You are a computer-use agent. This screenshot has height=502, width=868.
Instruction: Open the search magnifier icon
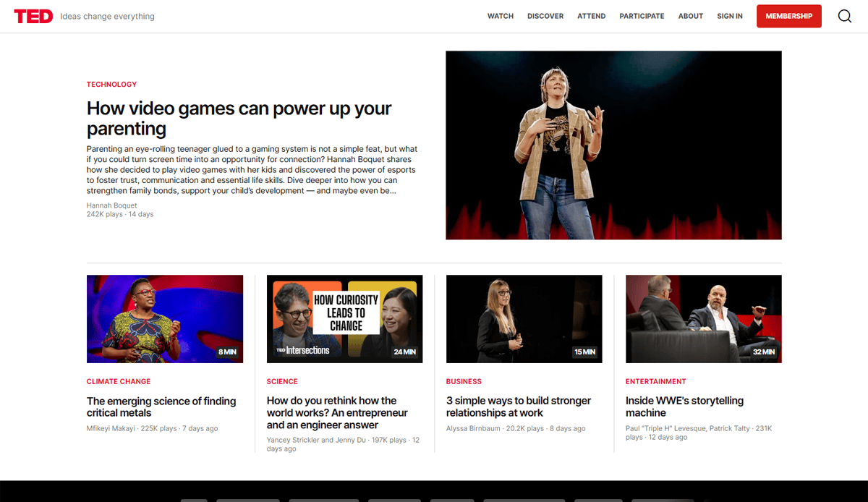coord(844,15)
